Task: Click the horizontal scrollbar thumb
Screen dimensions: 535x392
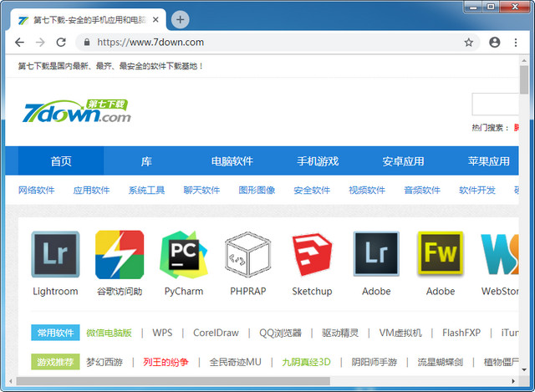Action: (173, 381)
